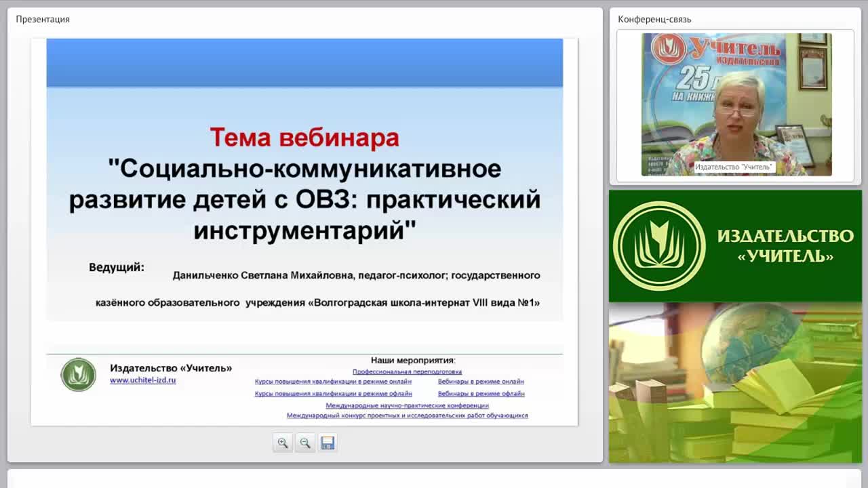Click the green Издательство «Учитель» banner
868x488 pixels.
tap(735, 246)
